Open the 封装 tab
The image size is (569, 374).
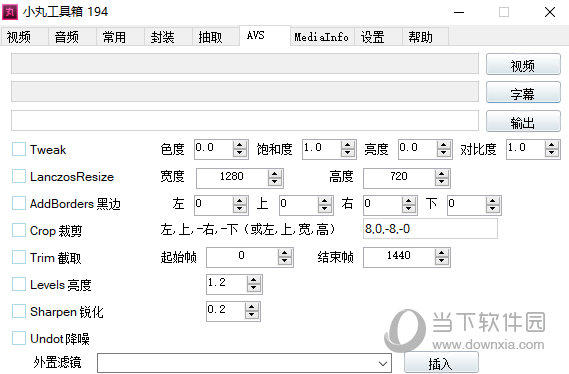click(168, 37)
